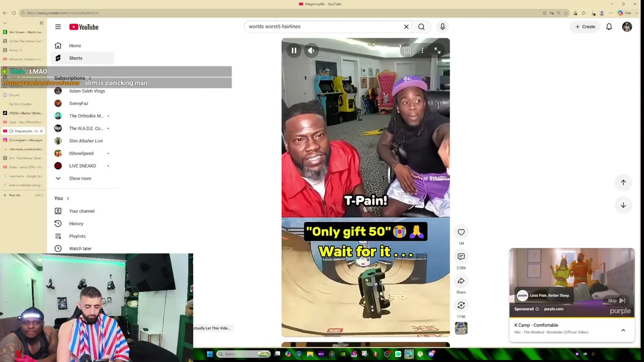Open Playlists in the sidebar
644x362 pixels.
(83, 236)
